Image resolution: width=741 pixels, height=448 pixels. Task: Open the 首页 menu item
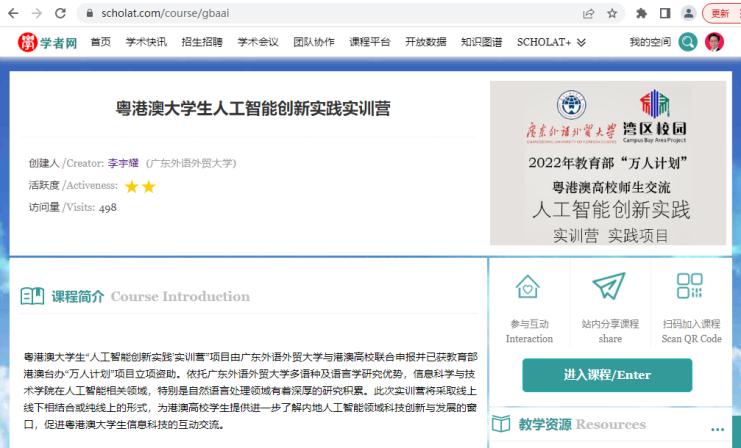pos(100,42)
